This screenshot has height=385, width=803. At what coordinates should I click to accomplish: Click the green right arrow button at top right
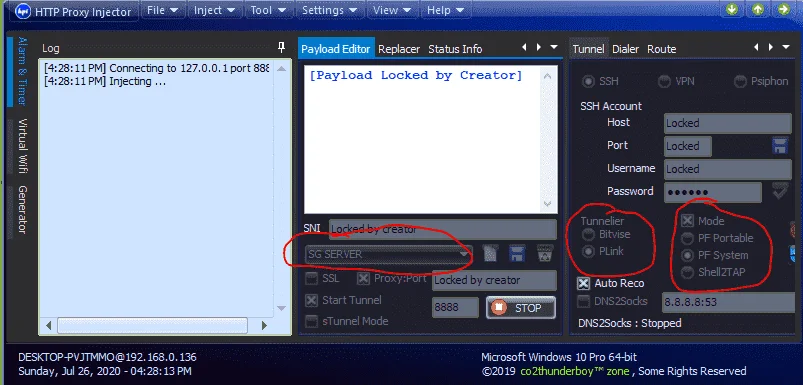pos(783,9)
